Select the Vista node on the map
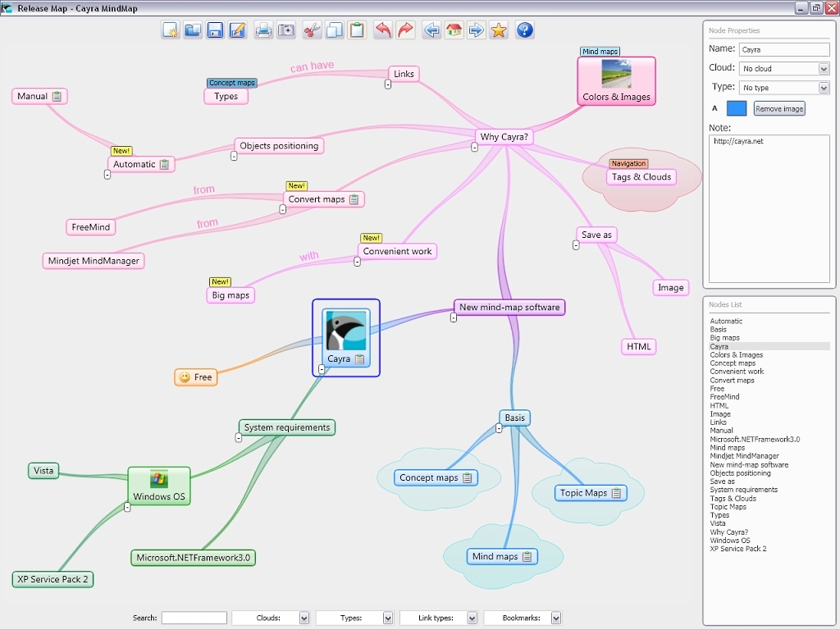Viewport: 840px width, 630px height. point(43,471)
